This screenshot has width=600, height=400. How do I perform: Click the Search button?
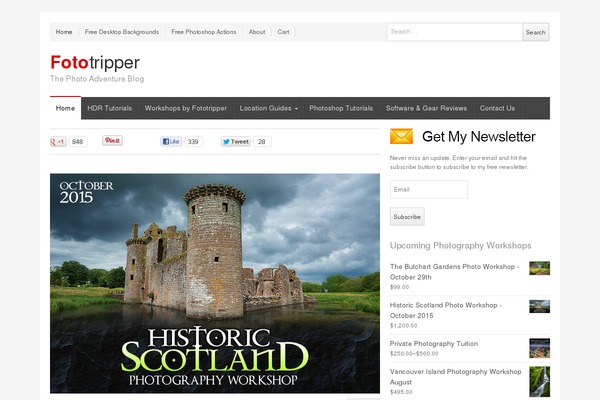coord(535,32)
